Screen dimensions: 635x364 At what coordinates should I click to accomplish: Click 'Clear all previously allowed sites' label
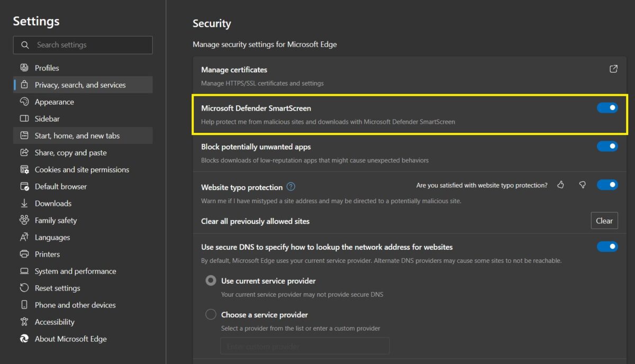255,221
